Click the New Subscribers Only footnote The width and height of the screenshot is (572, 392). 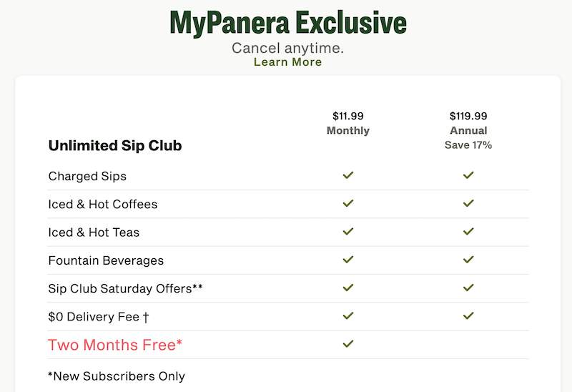click(117, 376)
